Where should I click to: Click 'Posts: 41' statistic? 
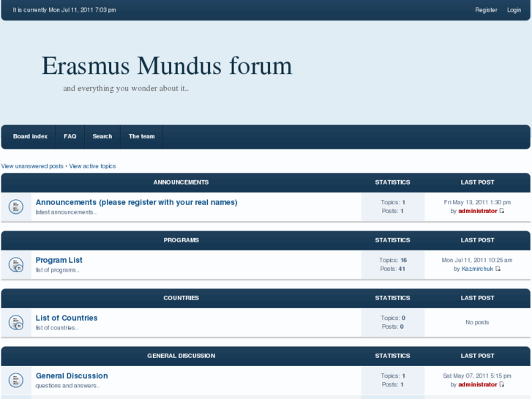392,269
